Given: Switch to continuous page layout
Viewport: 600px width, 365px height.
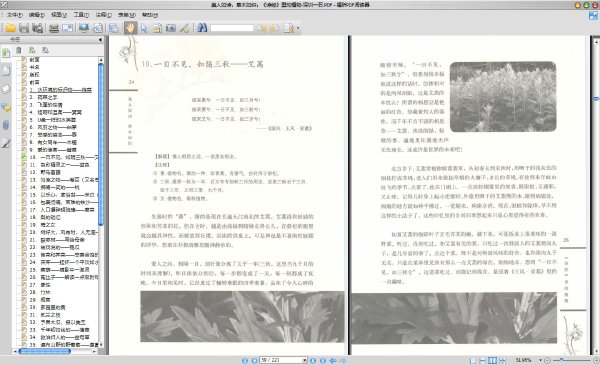Looking at the screenshot, I should pyautogui.click(x=483, y=360).
